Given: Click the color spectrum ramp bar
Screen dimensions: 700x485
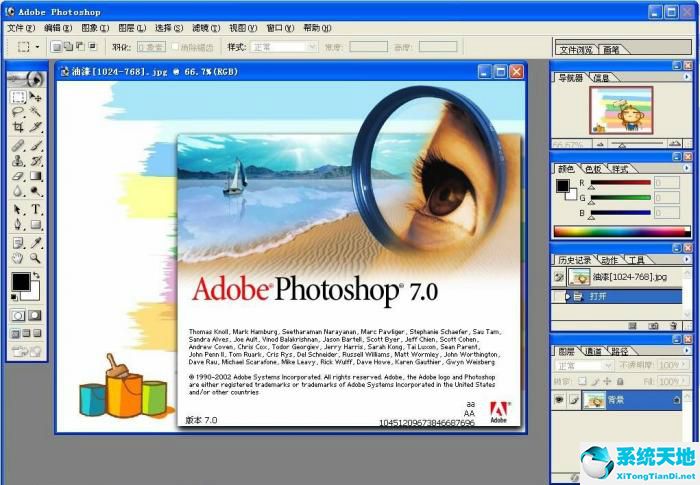Looking at the screenshot, I should coord(622,231).
